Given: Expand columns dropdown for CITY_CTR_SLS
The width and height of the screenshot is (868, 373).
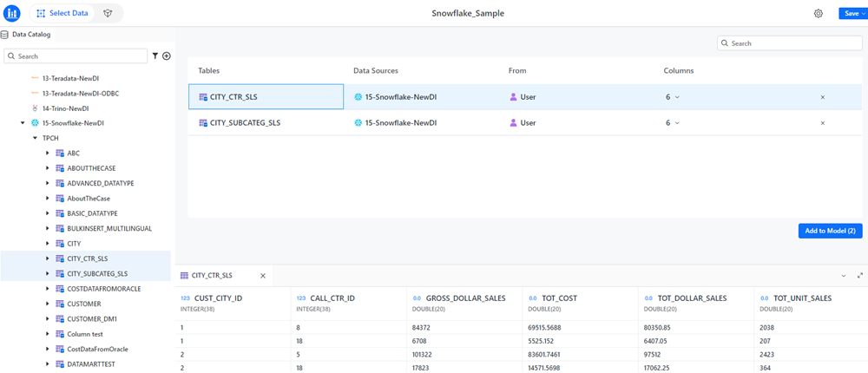Looking at the screenshot, I should (x=673, y=97).
